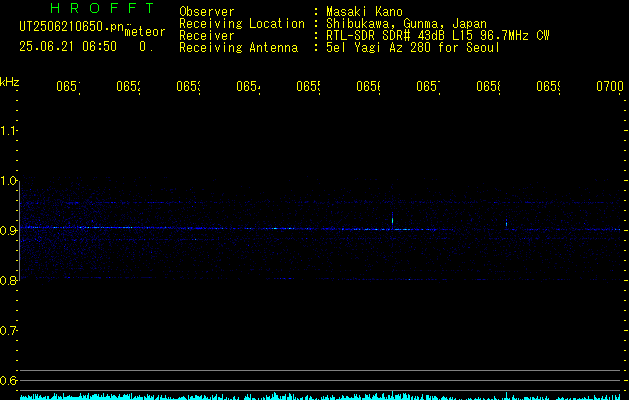
Task: Click the date stamp 25.06.21 06:50
Action: (x=68, y=47)
